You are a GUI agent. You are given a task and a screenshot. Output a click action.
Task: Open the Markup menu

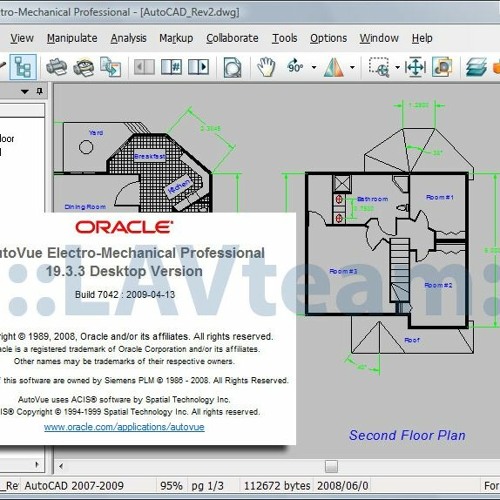(x=176, y=38)
